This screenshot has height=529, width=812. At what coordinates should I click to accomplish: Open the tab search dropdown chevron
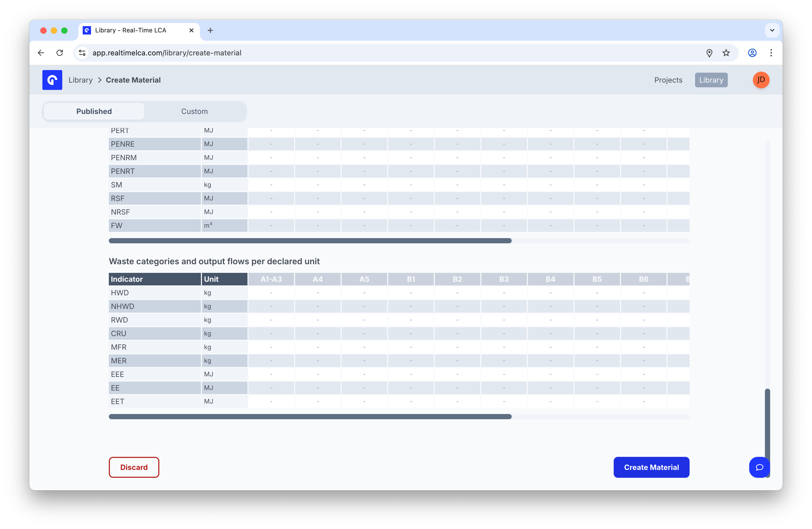[772, 30]
